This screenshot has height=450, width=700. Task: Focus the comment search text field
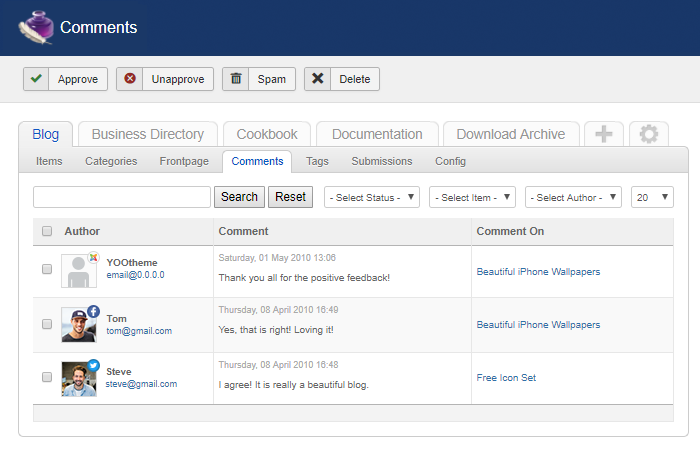[122, 197]
